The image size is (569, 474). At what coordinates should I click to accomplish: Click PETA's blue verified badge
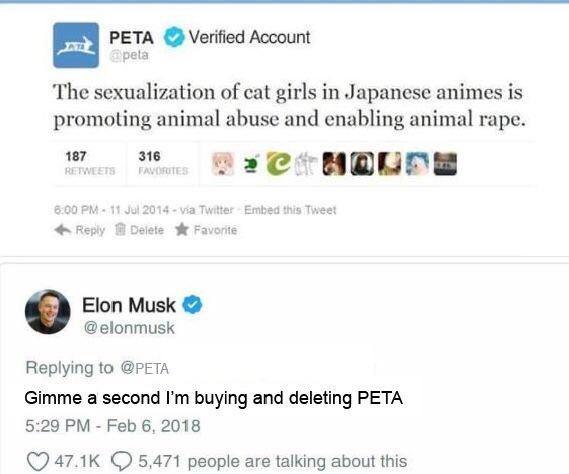pos(174,37)
